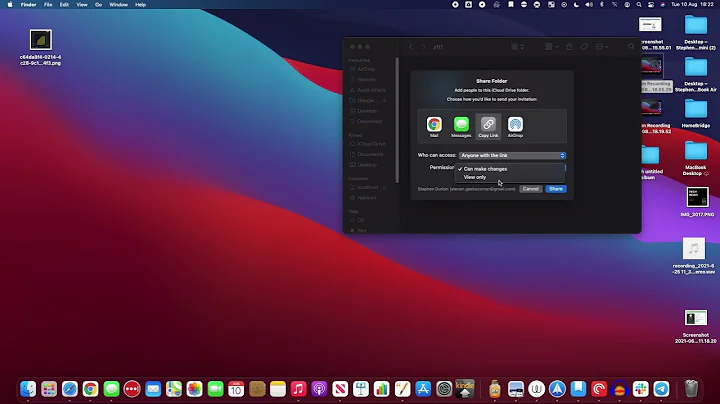Open News from the Dock
Image resolution: width=720 pixels, height=404 pixels.
340,389
